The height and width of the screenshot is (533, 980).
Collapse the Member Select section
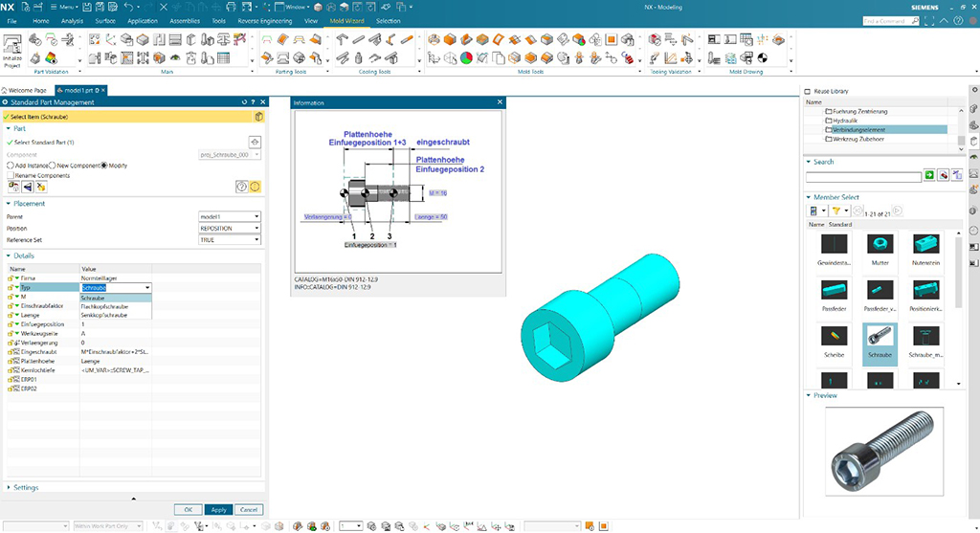[x=808, y=197]
